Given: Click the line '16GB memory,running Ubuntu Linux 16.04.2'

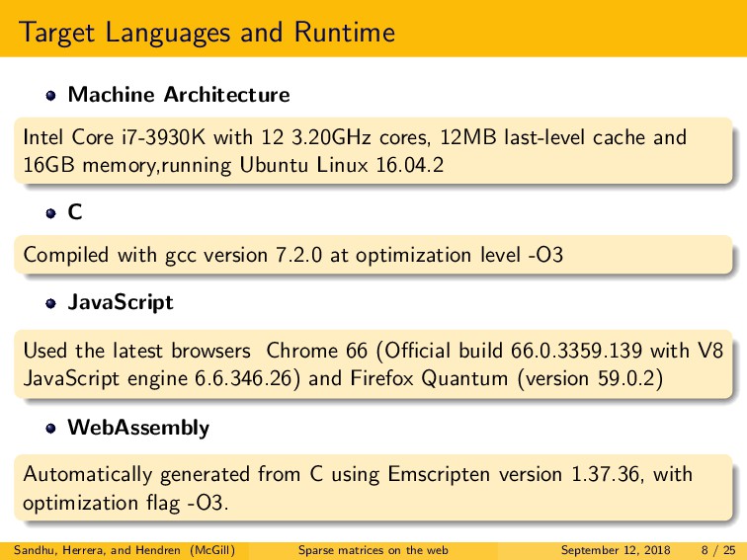Looking at the screenshot, I should (x=233, y=165).
